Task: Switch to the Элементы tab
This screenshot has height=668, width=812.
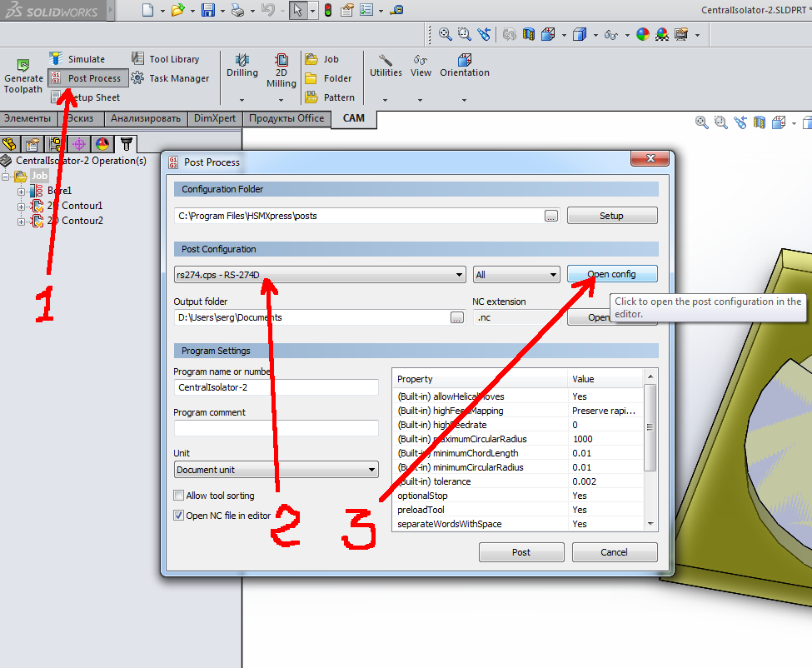Action: pyautogui.click(x=28, y=118)
